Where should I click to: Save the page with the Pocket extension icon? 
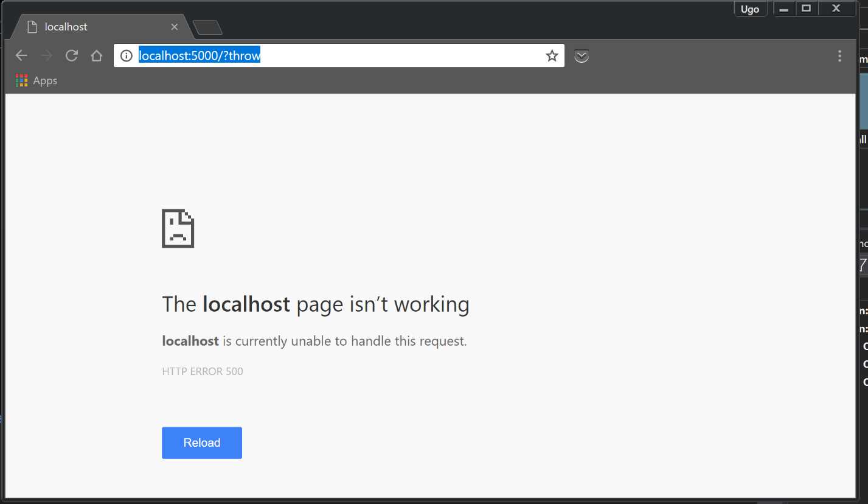[x=582, y=55]
